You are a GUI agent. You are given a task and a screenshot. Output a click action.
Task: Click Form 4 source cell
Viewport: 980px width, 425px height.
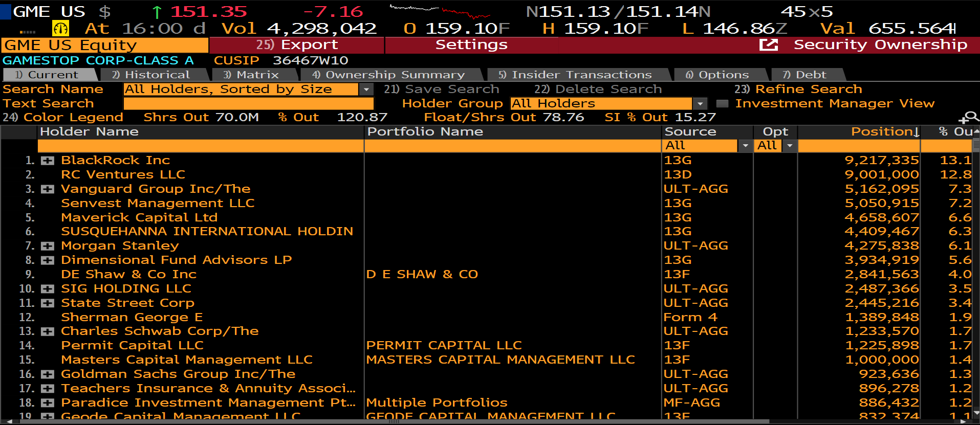pos(690,317)
